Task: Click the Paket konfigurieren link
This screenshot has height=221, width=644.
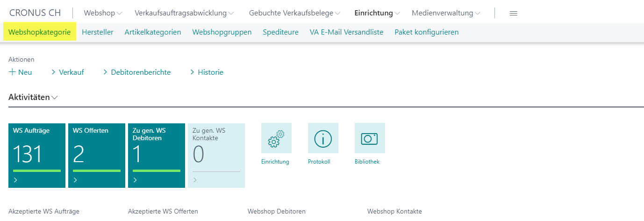Action: coord(427,32)
